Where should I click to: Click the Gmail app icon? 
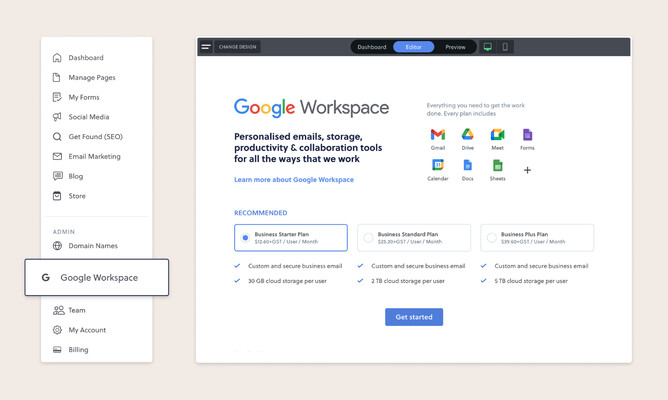click(438, 135)
